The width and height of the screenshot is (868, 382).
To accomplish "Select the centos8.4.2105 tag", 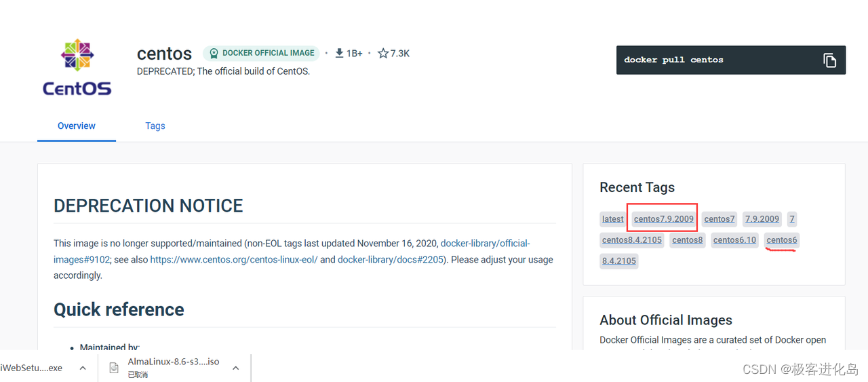I will 632,240.
